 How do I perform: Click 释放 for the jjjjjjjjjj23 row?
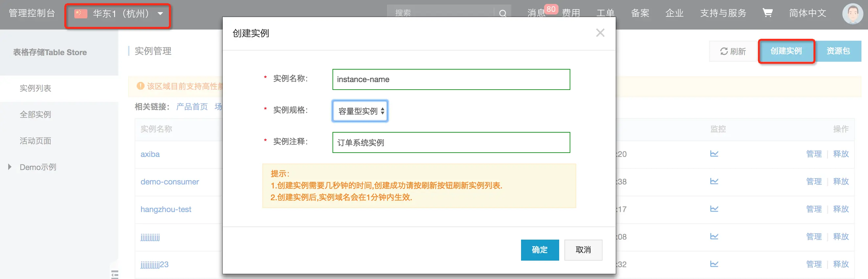[841, 264]
